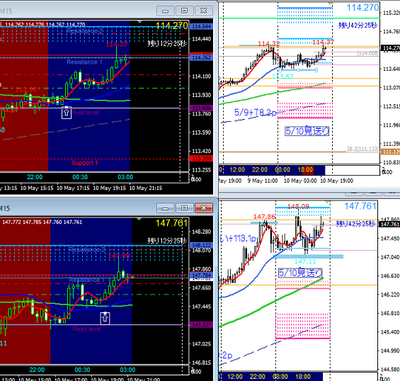Click the cyan 113.62 low label in top-right chart
The height and width of the screenshot is (381, 400).
pyautogui.click(x=283, y=77)
